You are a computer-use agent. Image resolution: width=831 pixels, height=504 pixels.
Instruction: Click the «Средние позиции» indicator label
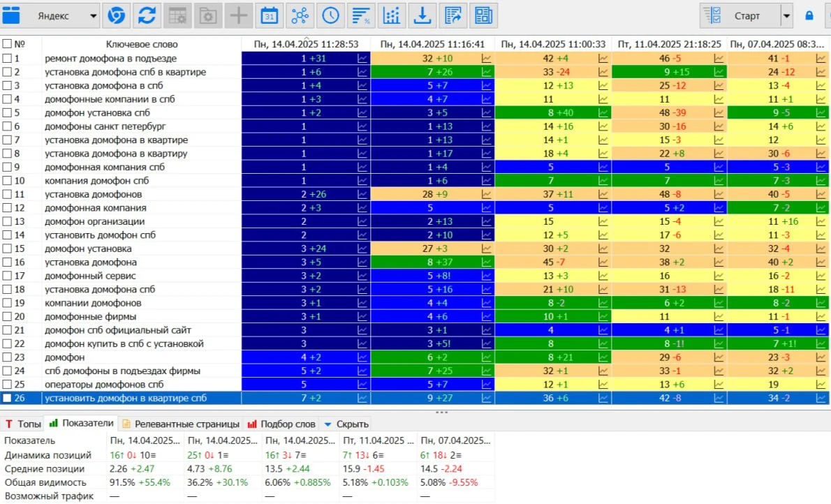45,468
